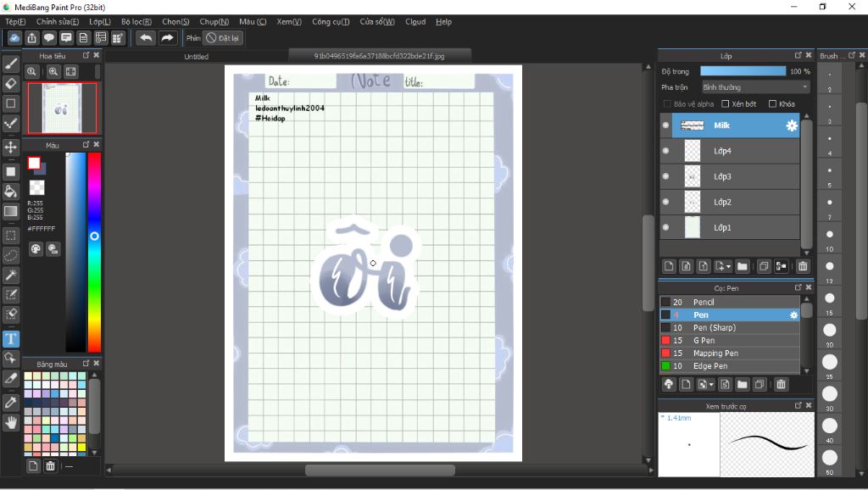Select the Gradient tool
This screenshot has width=868, height=490.
click(10, 211)
